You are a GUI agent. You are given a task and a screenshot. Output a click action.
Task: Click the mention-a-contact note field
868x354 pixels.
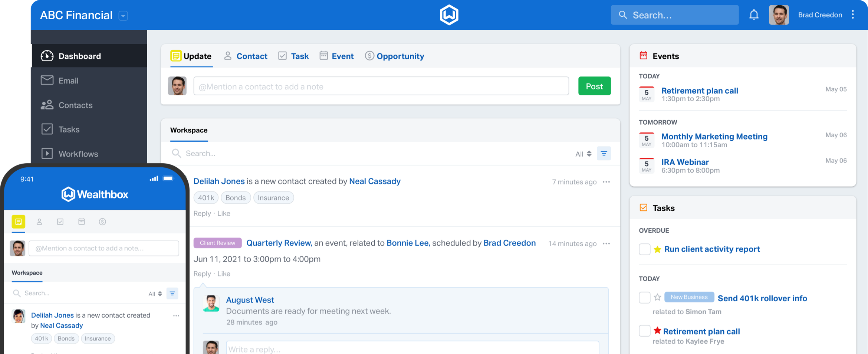point(381,86)
